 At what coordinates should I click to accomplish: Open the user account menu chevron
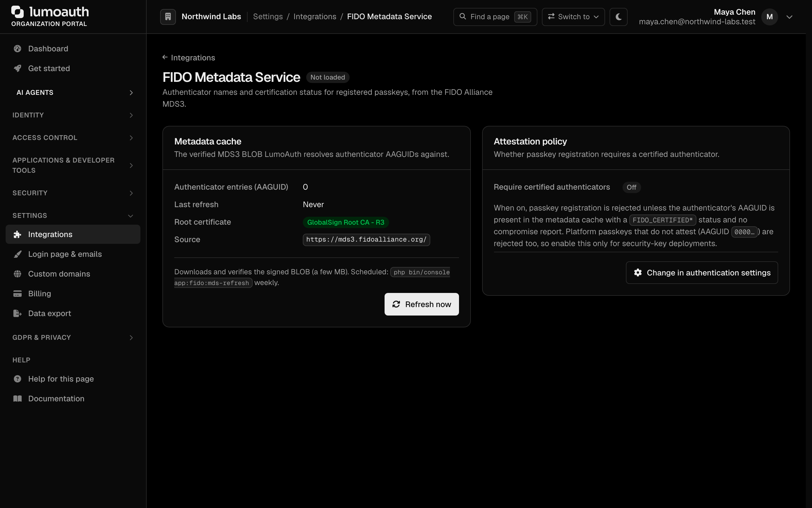pyautogui.click(x=789, y=17)
